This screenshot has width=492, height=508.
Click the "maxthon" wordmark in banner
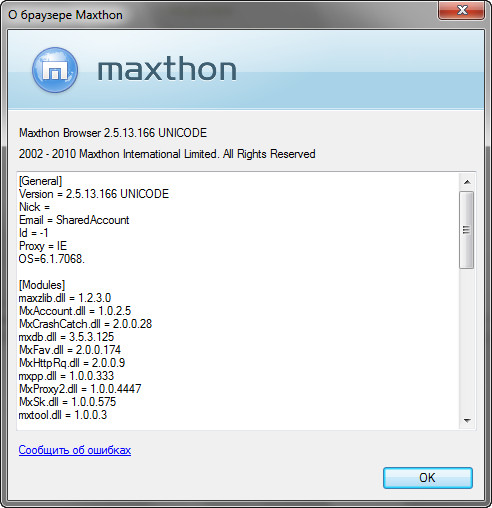tap(167, 69)
